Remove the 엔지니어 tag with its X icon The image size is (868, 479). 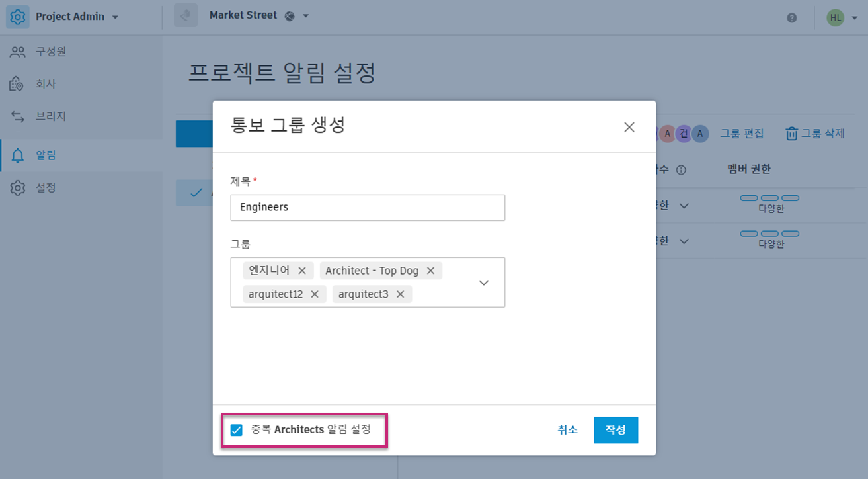[x=302, y=270]
